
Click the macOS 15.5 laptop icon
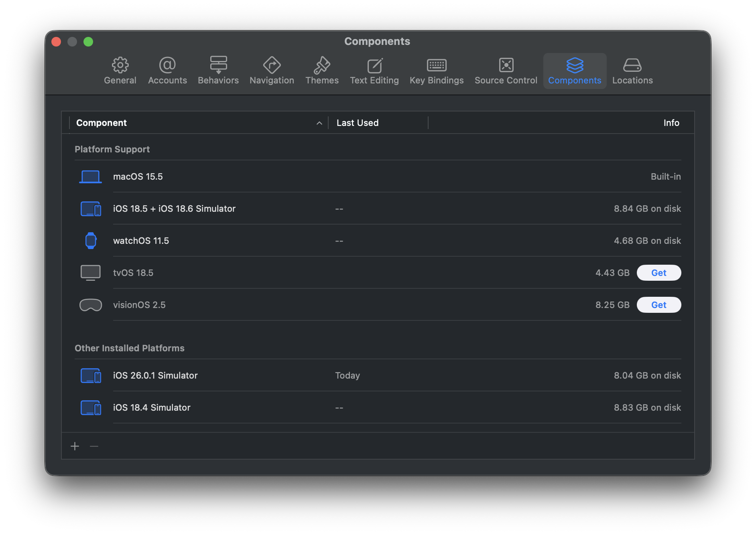click(x=90, y=176)
